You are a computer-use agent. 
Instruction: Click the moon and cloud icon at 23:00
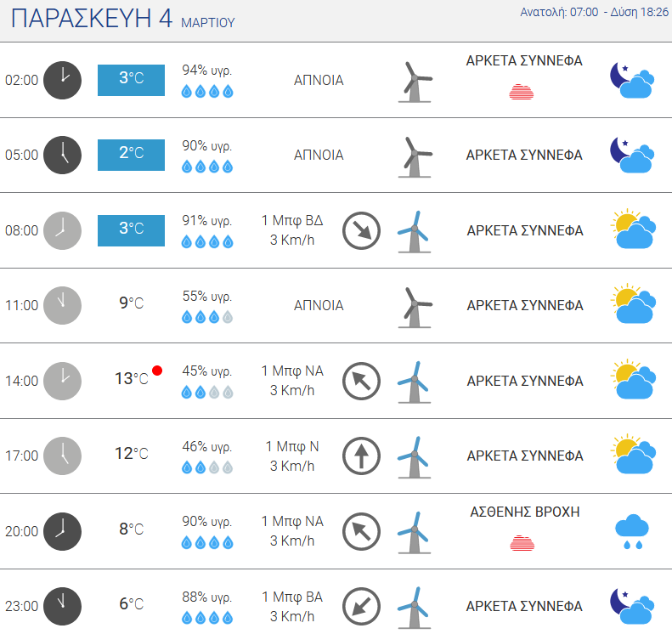[632, 606]
